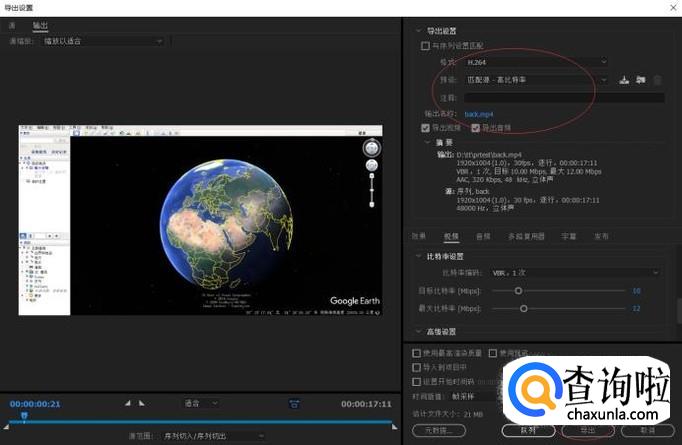This screenshot has height=445, width=682.
Task: Switch to the captions tab
Action: tap(568, 236)
